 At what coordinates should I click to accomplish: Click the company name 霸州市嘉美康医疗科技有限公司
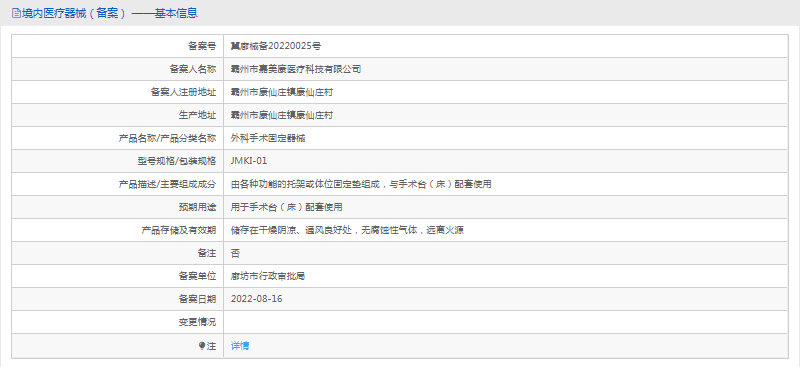296,69
